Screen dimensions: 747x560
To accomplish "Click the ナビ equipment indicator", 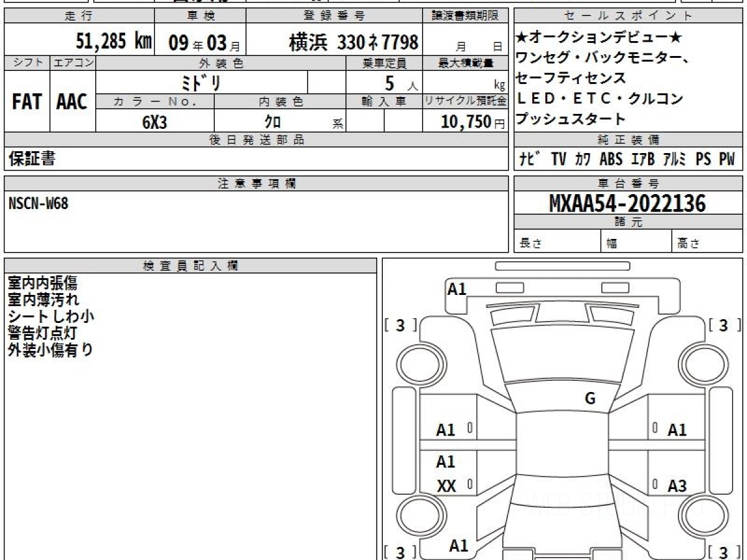I will click(x=529, y=159).
